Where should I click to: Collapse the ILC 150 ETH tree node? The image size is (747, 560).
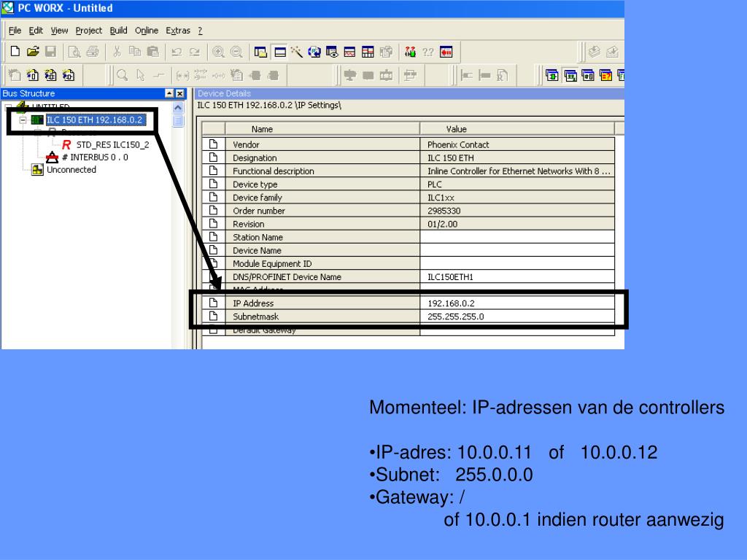[x=23, y=120]
